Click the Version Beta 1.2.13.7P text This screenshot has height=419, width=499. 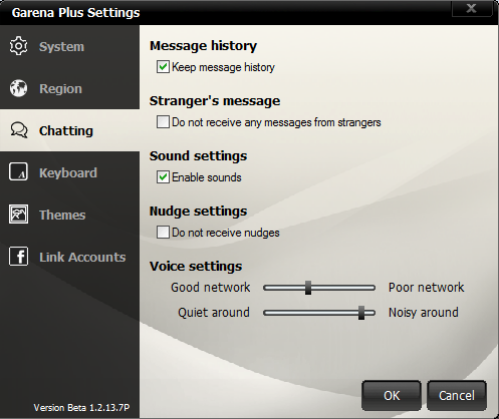81,408
